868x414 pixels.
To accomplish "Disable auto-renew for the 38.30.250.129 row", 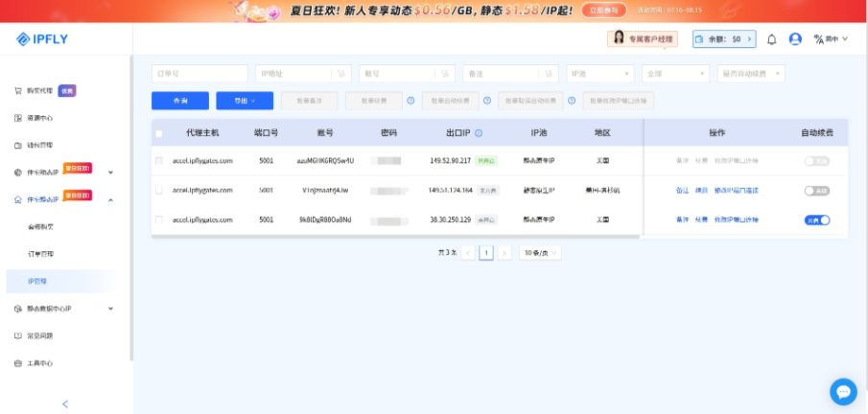I will click(817, 219).
